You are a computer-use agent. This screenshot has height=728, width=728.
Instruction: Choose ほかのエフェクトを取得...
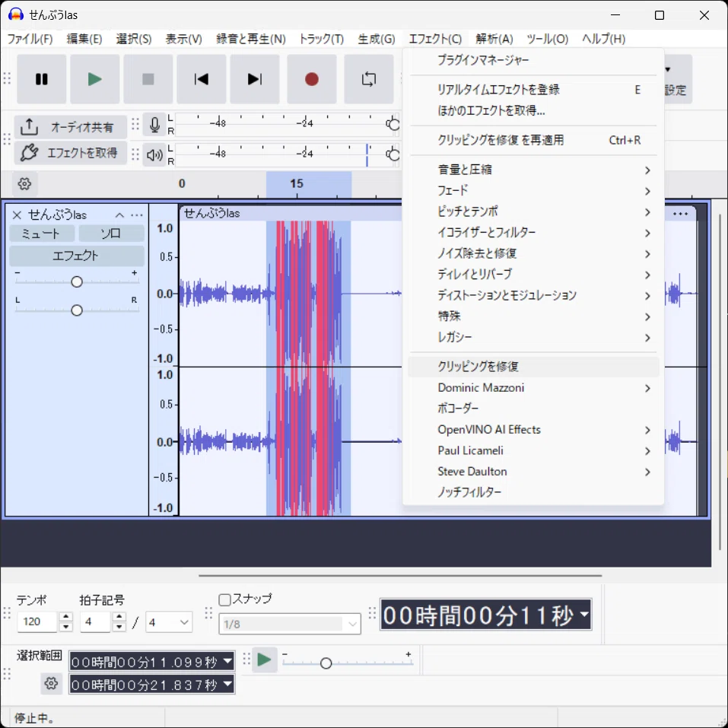click(x=533, y=110)
